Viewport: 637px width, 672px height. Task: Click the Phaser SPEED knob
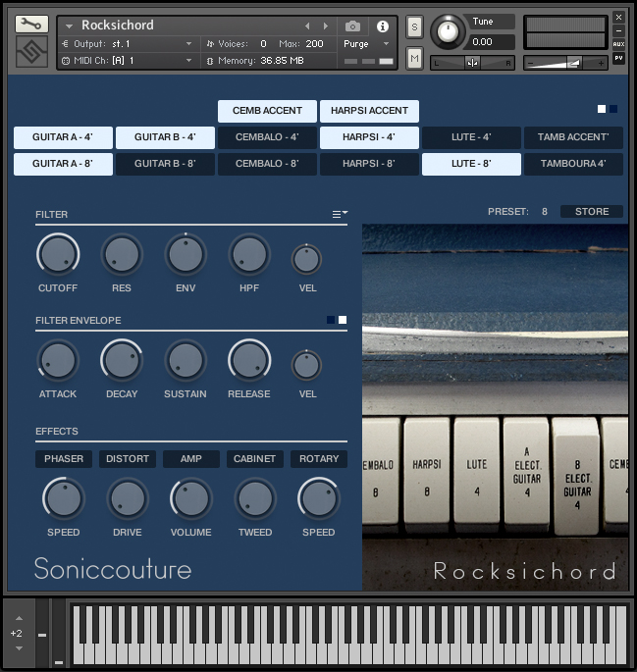64,499
